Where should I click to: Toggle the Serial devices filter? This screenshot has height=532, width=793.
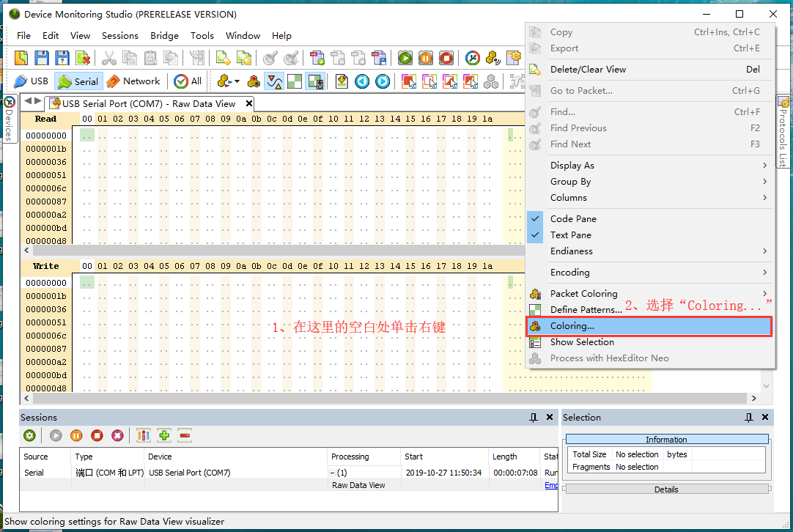(78, 81)
